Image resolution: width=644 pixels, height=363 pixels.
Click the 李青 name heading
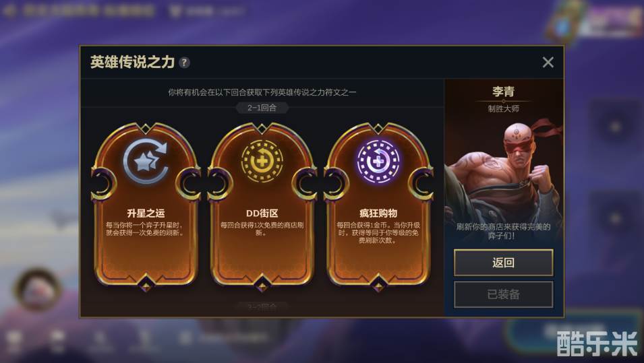(504, 91)
